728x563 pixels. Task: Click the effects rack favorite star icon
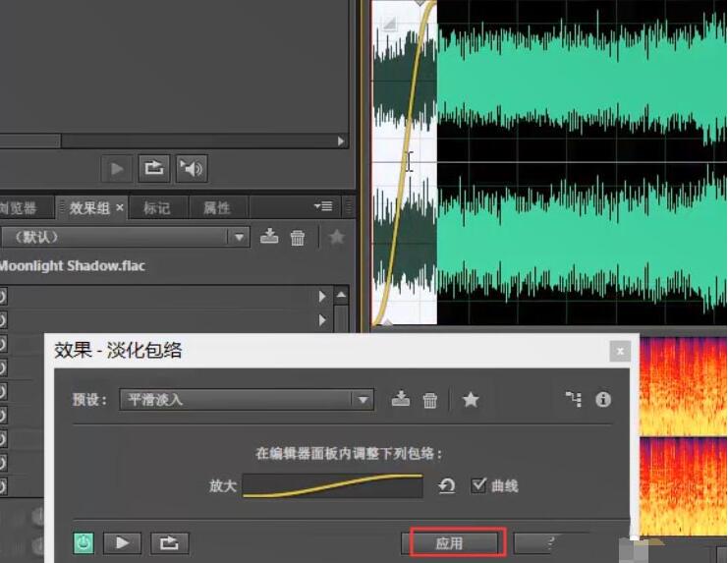point(337,237)
